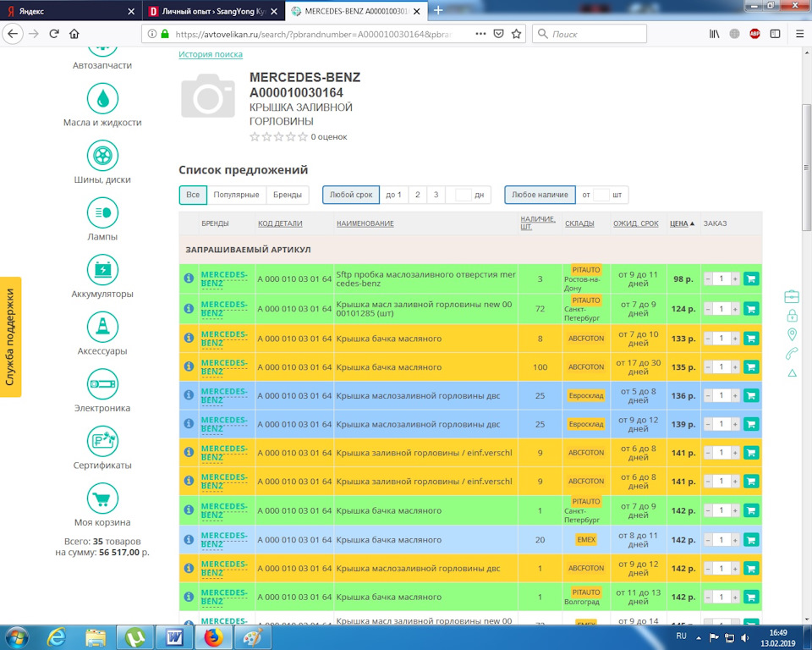The height and width of the screenshot is (650, 812).
Task: Click the vertical page scrollbar
Action: pos(806,167)
